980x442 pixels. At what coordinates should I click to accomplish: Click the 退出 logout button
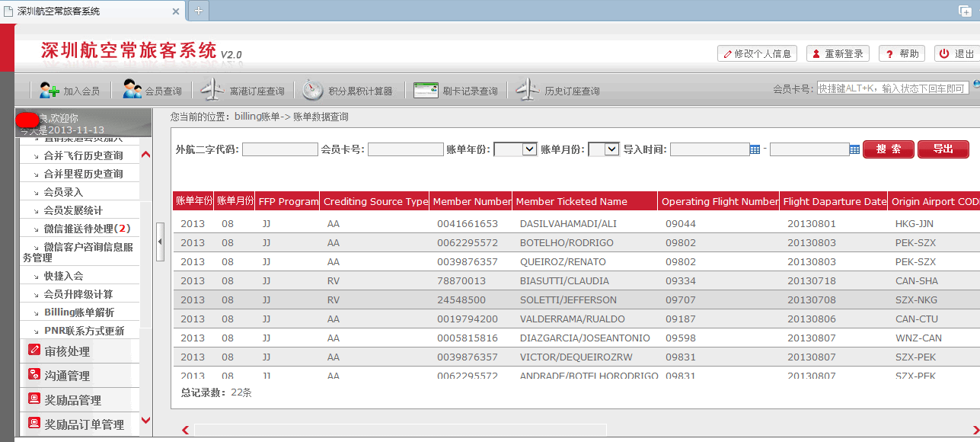[x=956, y=53]
